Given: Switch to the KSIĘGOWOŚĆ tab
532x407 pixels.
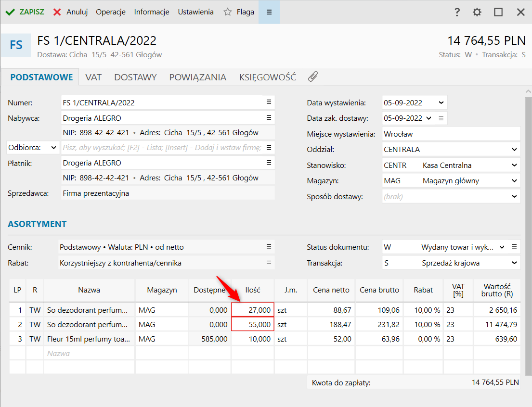Looking at the screenshot, I should pyautogui.click(x=267, y=77).
